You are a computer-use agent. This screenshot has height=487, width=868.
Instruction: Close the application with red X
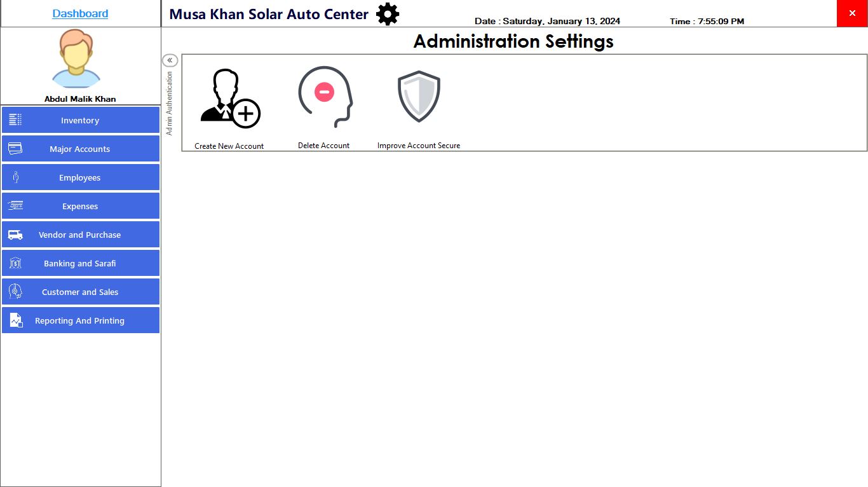[x=852, y=13]
